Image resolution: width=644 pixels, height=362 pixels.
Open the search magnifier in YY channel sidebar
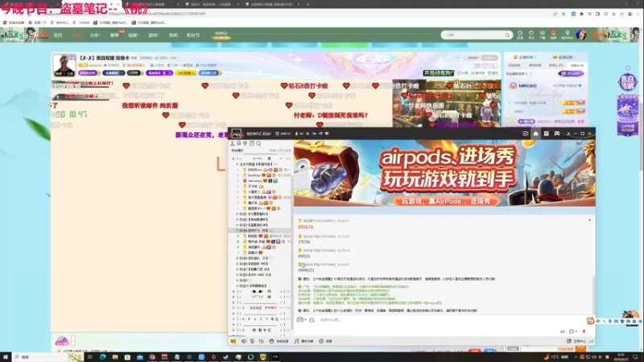point(258,143)
